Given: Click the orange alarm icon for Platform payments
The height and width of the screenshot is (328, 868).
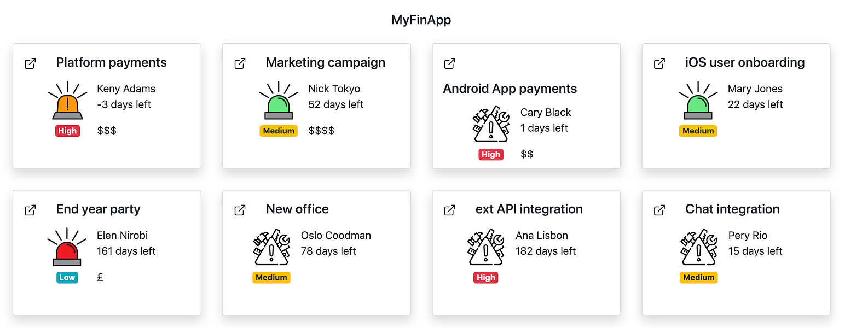Looking at the screenshot, I should 67,101.
